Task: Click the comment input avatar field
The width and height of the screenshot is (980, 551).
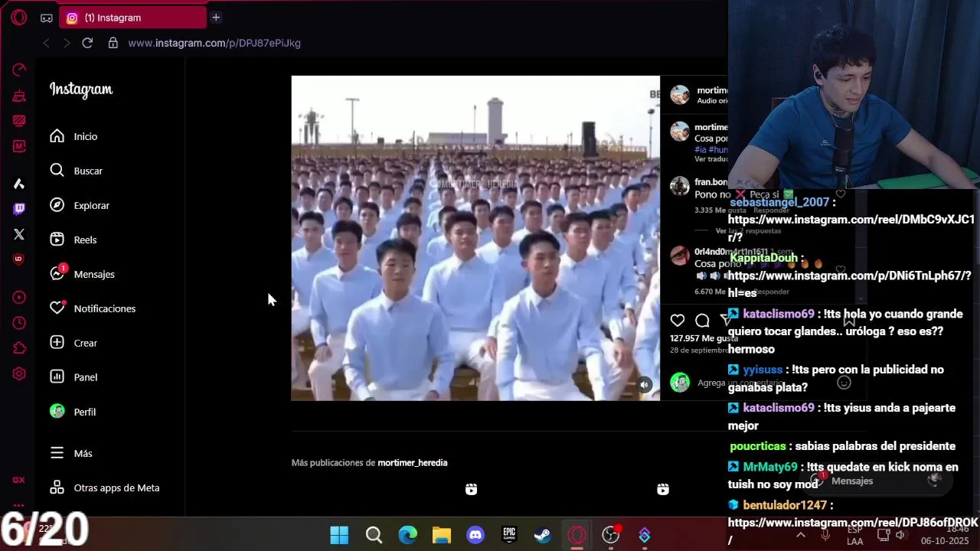Action: tap(680, 383)
